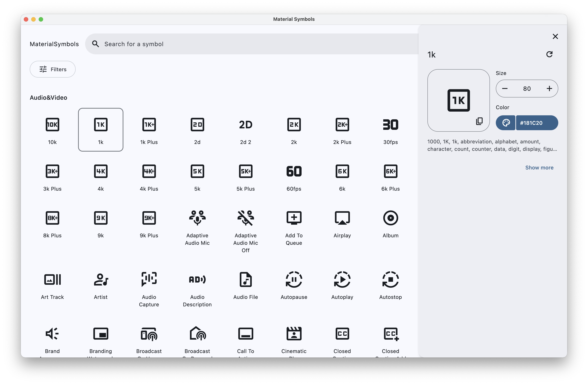Select the Closed Caption Add symbol
The image size is (588, 385).
point(390,338)
